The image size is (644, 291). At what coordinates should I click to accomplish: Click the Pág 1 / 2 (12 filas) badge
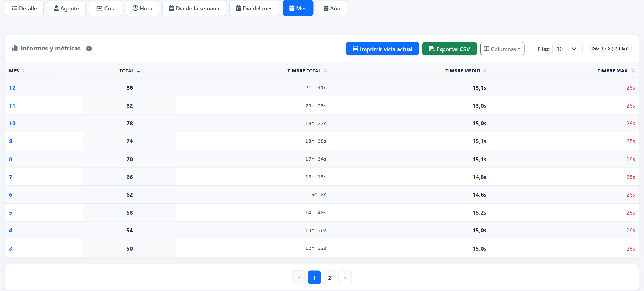click(x=610, y=49)
